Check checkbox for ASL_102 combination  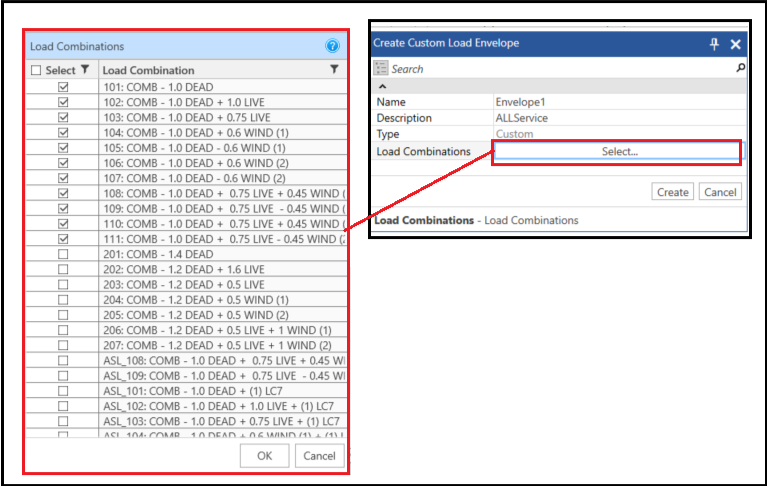[63, 406]
